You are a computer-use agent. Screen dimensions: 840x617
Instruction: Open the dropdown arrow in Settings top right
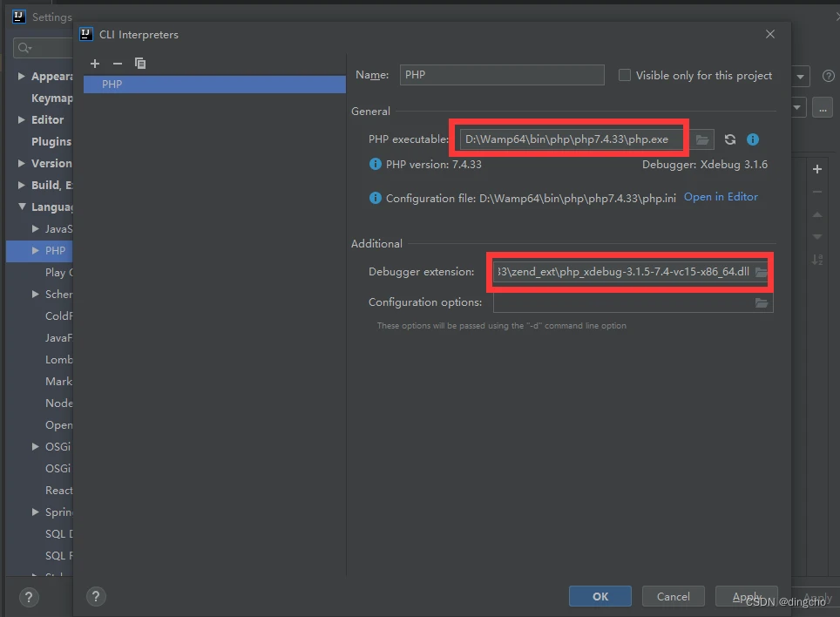click(x=800, y=77)
